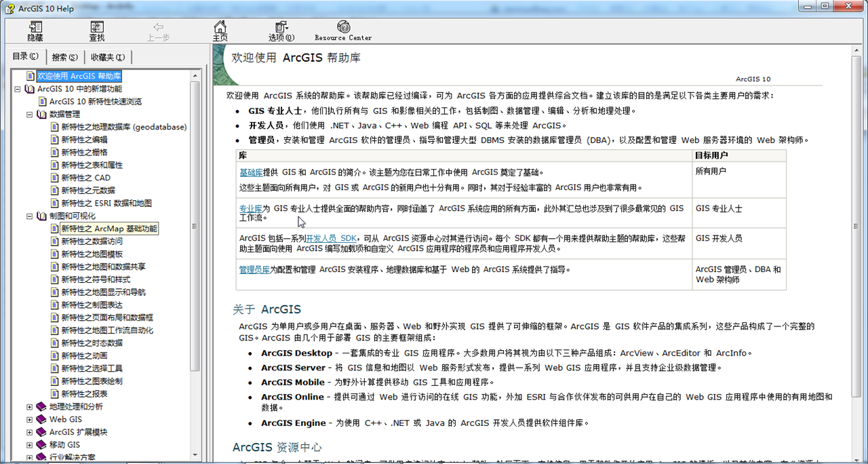Image resolution: width=868 pixels, height=464 pixels.
Task: Click the page icon for 新特性之动画
Action: point(55,356)
